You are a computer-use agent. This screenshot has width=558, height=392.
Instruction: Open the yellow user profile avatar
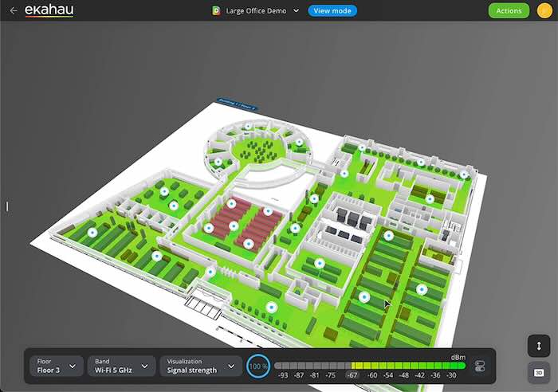click(x=544, y=10)
